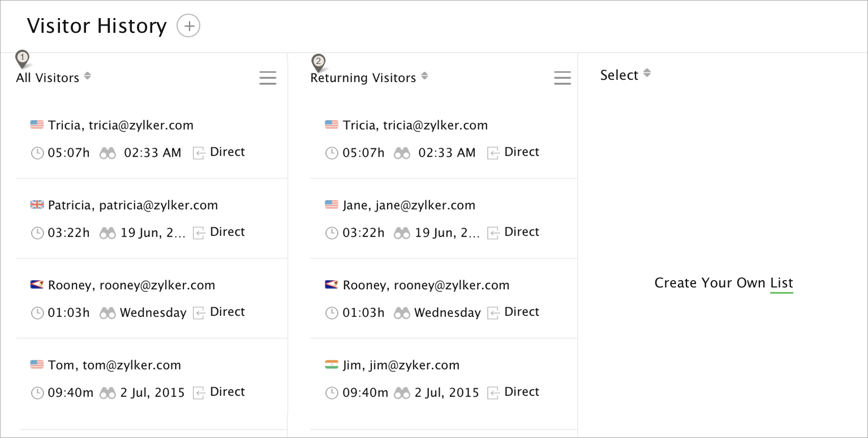Select Tom, tom@zylker.com visitor
This screenshot has width=868, height=438.
pyautogui.click(x=114, y=366)
